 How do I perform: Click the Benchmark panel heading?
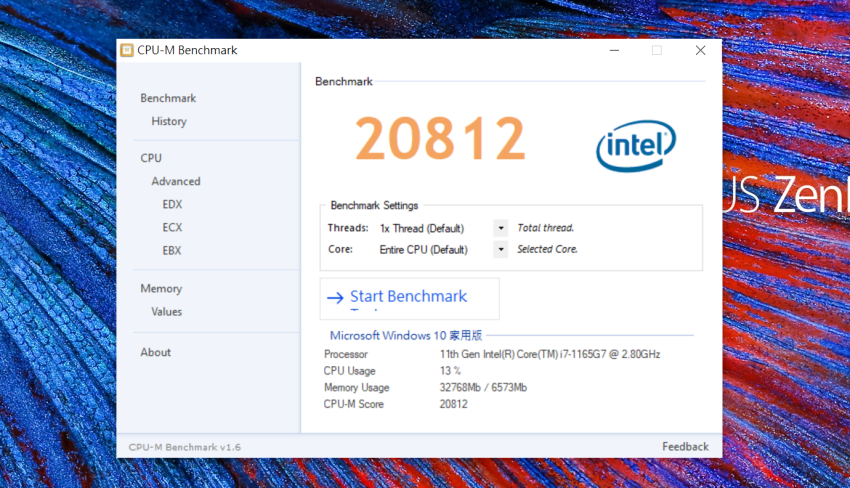(344, 82)
